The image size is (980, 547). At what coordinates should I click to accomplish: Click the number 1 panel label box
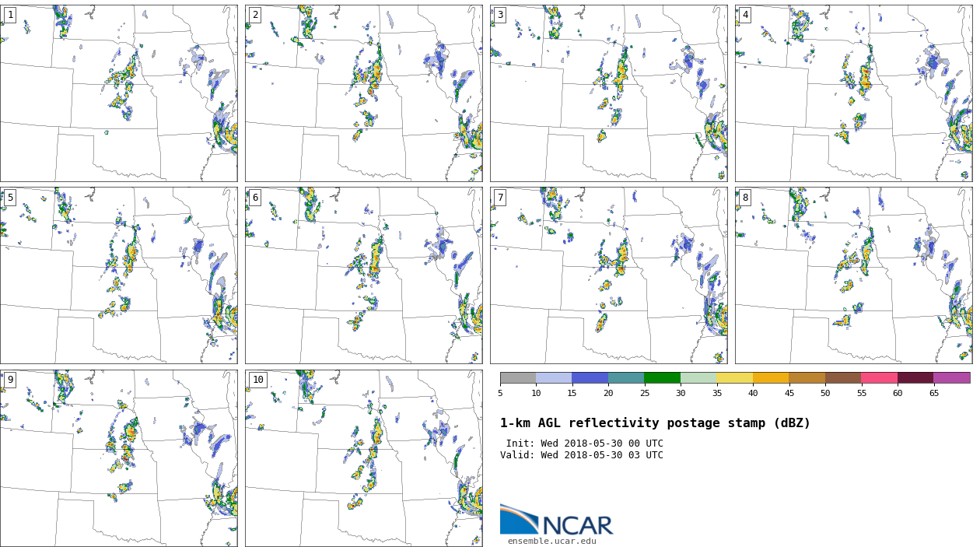[9, 15]
